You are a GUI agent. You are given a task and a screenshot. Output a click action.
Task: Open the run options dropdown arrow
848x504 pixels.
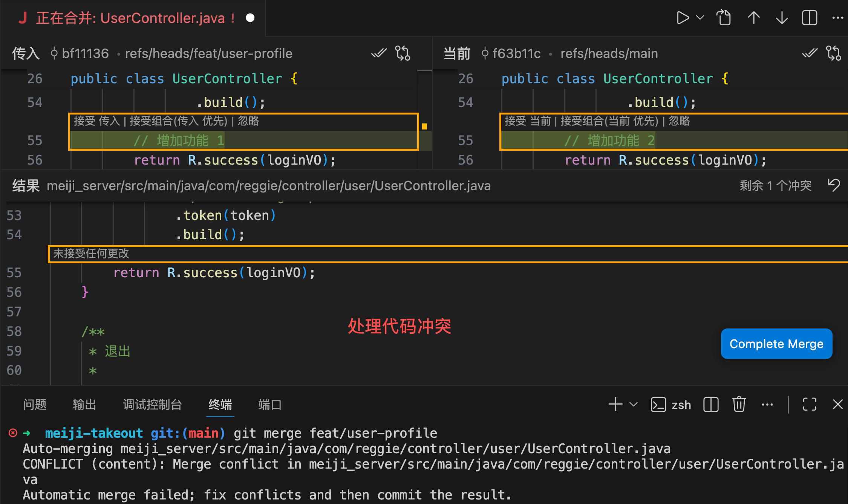click(x=700, y=18)
